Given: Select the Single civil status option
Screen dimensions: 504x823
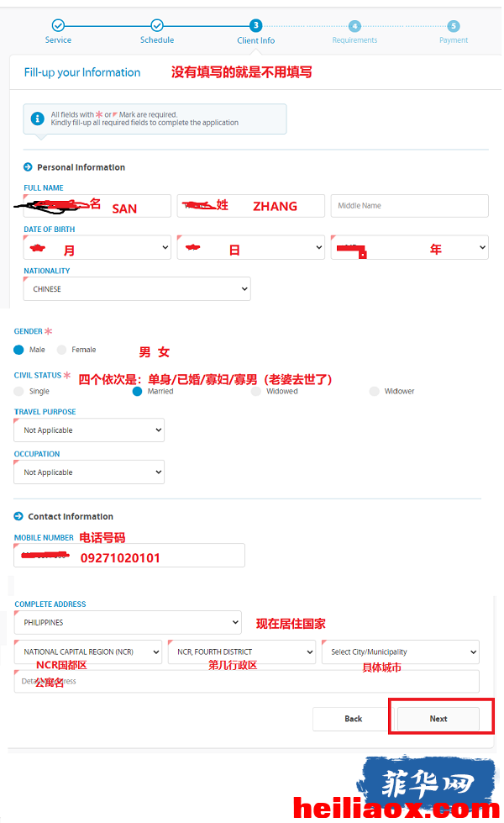Looking at the screenshot, I should point(18,391).
